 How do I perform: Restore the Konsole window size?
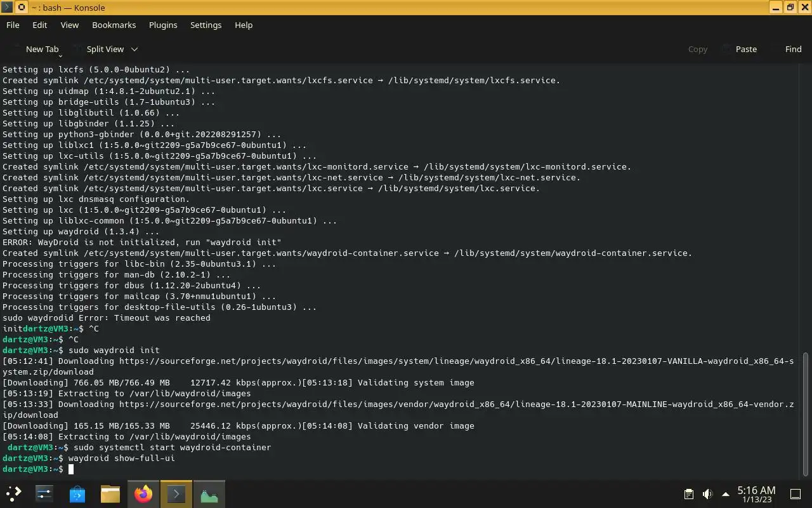(790, 8)
